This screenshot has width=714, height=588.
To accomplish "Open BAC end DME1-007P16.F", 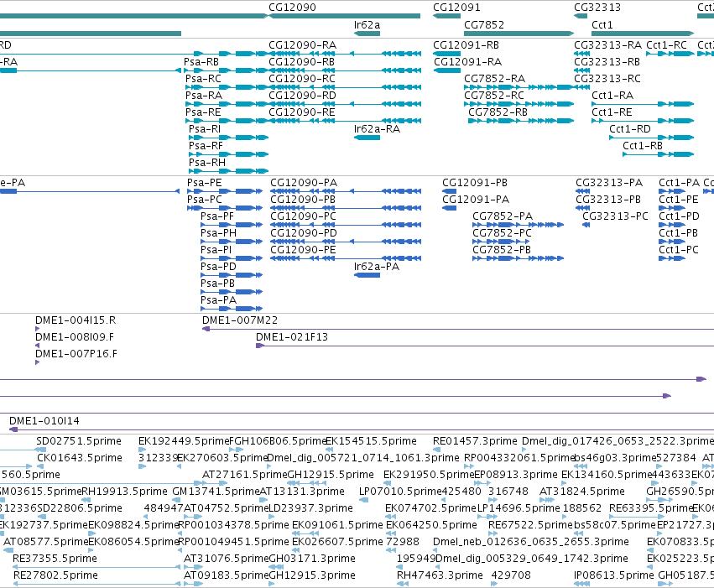I will [x=76, y=354].
